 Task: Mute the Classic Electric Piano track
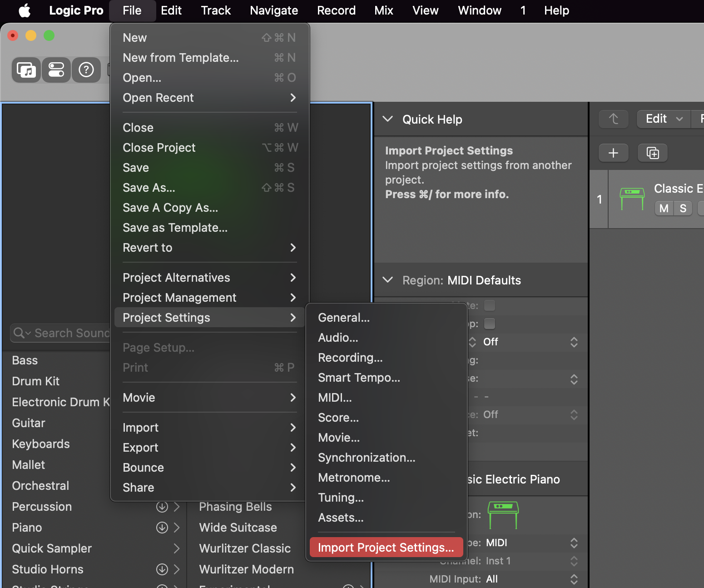coord(664,209)
